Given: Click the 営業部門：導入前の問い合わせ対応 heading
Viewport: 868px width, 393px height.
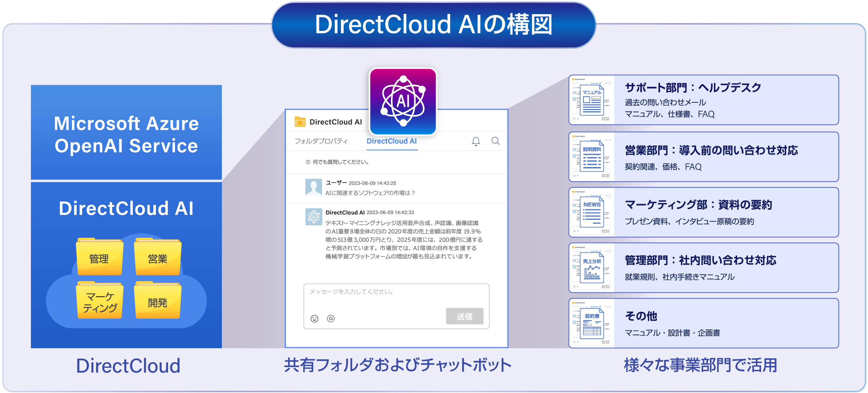Looking at the screenshot, I should tap(711, 150).
